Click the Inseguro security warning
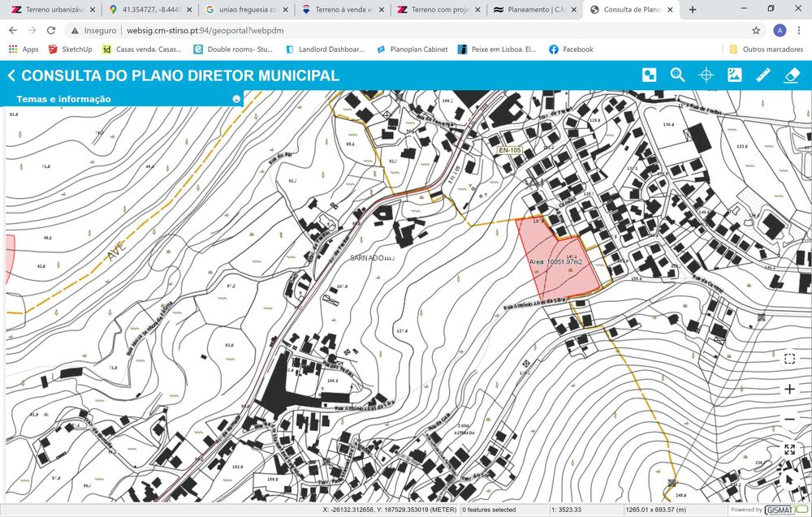 [x=93, y=31]
